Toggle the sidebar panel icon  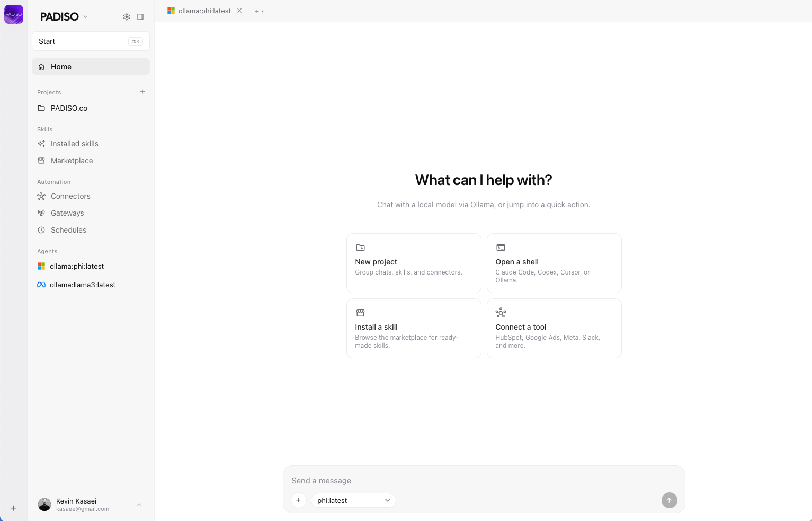coord(140,16)
